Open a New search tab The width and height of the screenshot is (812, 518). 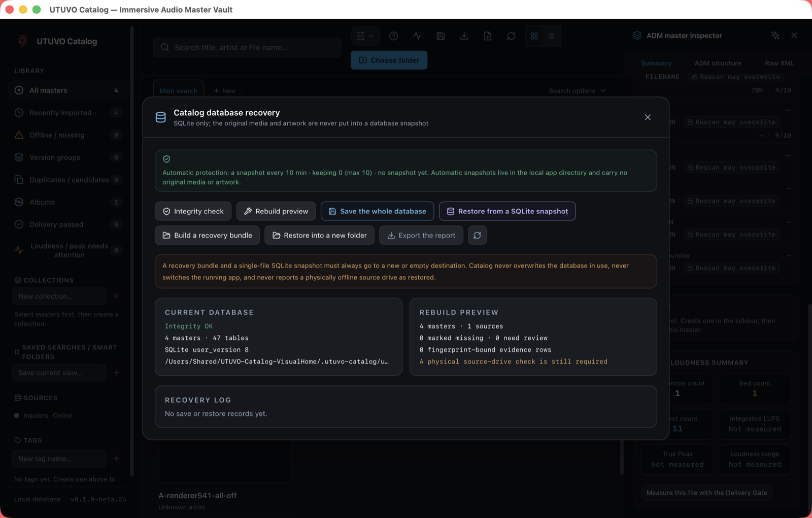[x=224, y=90]
